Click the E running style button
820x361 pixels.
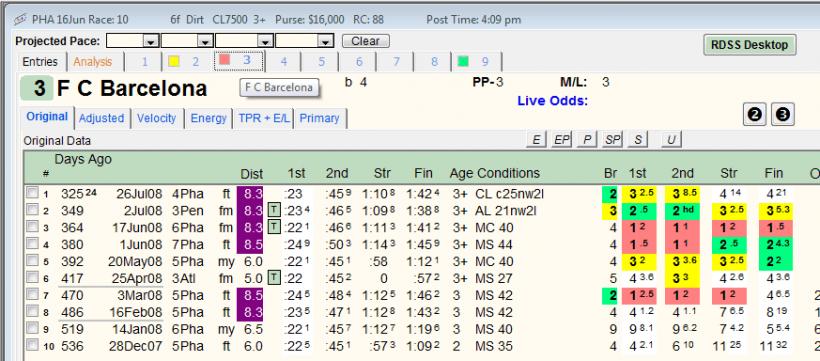click(x=536, y=140)
